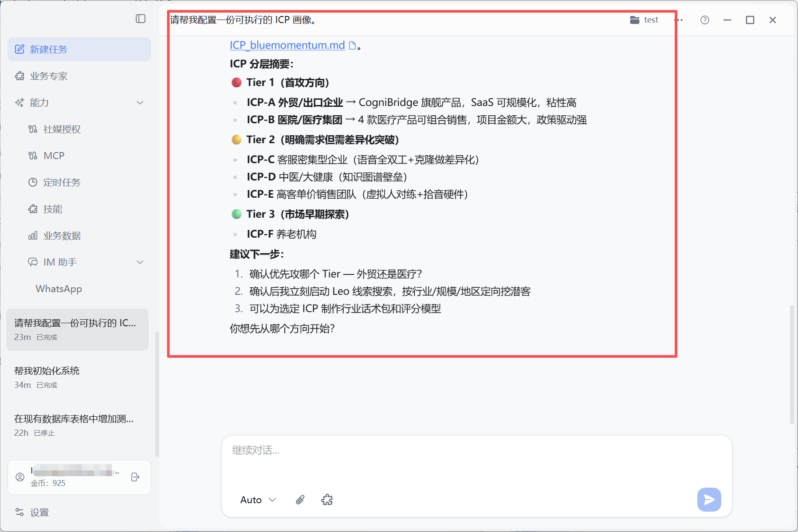Click the paperclip attachment icon
The width and height of the screenshot is (798, 532).
(x=300, y=500)
